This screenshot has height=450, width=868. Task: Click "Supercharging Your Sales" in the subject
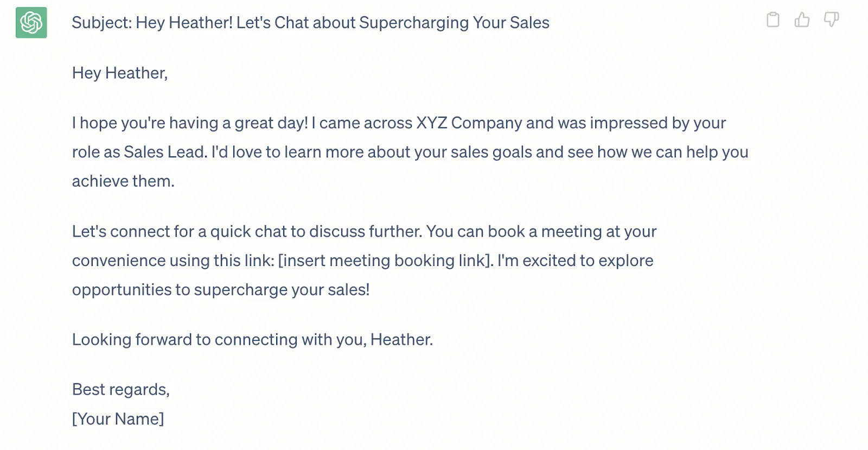[454, 23]
